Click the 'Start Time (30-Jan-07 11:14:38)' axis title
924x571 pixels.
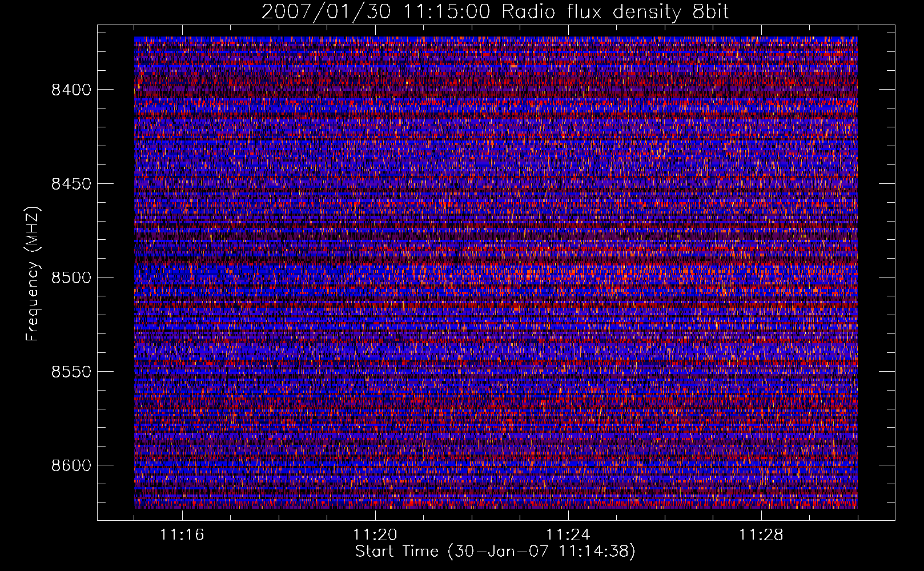495,552
